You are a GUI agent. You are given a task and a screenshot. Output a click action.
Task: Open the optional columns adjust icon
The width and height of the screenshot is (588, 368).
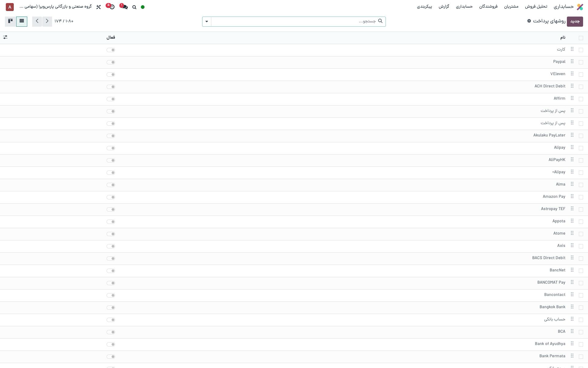5,37
